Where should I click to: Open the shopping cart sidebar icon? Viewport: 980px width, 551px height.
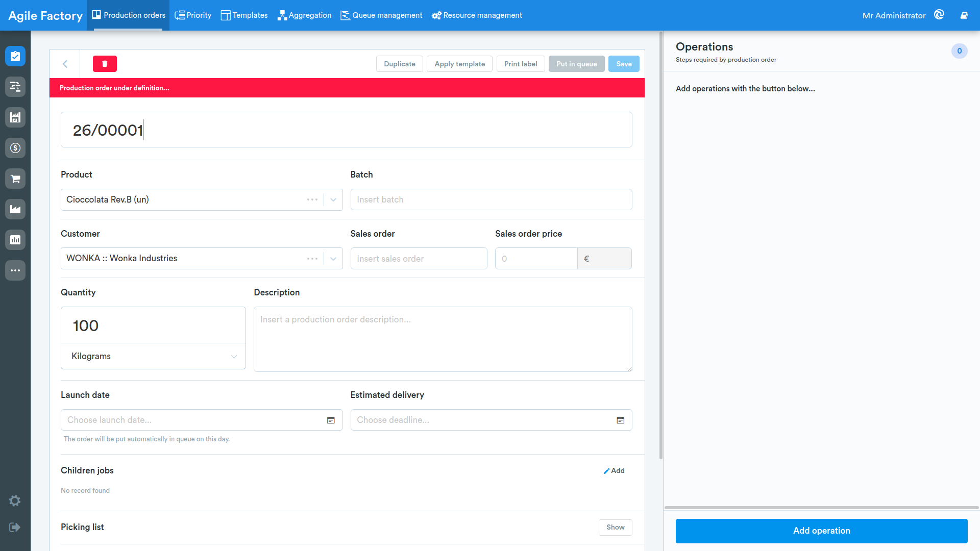click(15, 179)
